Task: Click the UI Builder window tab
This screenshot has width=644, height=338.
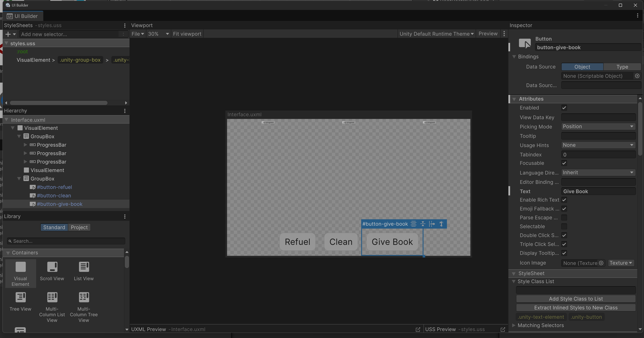Action: tap(23, 16)
